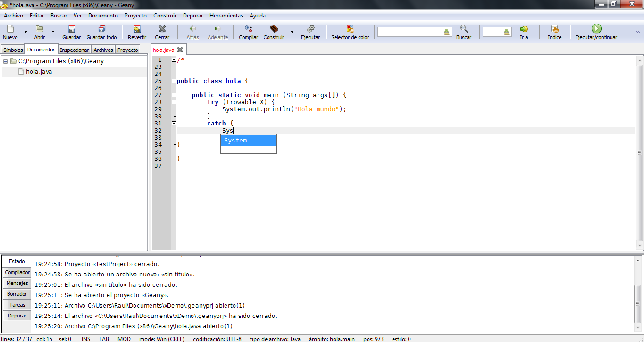Open the Construir menu
The image size is (644, 342).
pyautogui.click(x=165, y=16)
